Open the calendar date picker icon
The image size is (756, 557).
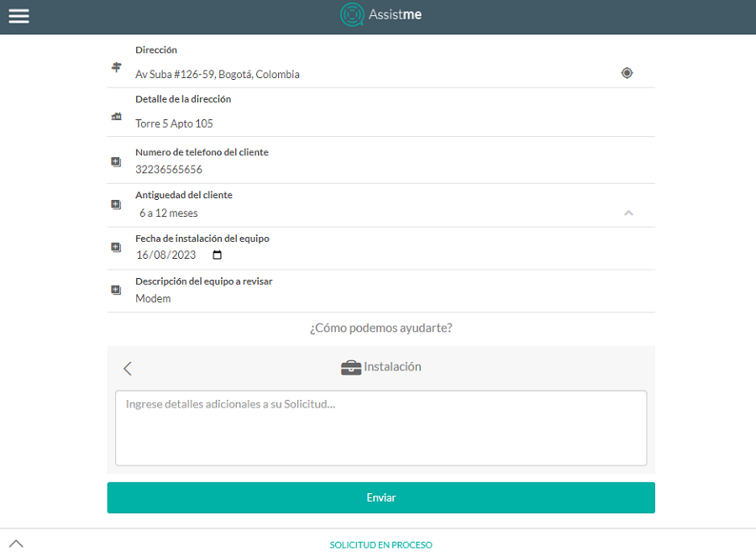[x=217, y=255]
